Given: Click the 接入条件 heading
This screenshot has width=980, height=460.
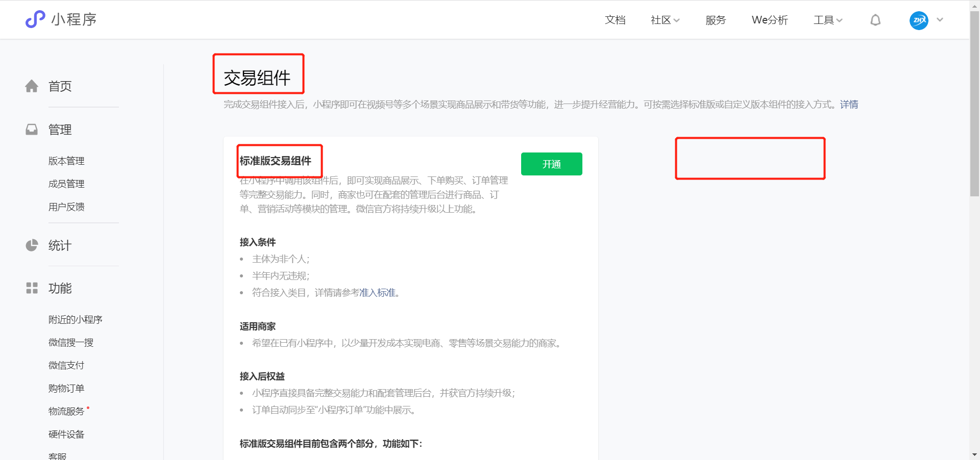Looking at the screenshot, I should [258, 242].
